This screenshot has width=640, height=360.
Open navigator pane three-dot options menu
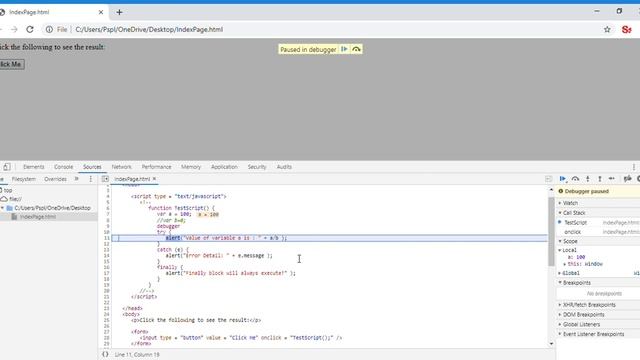tap(91, 179)
